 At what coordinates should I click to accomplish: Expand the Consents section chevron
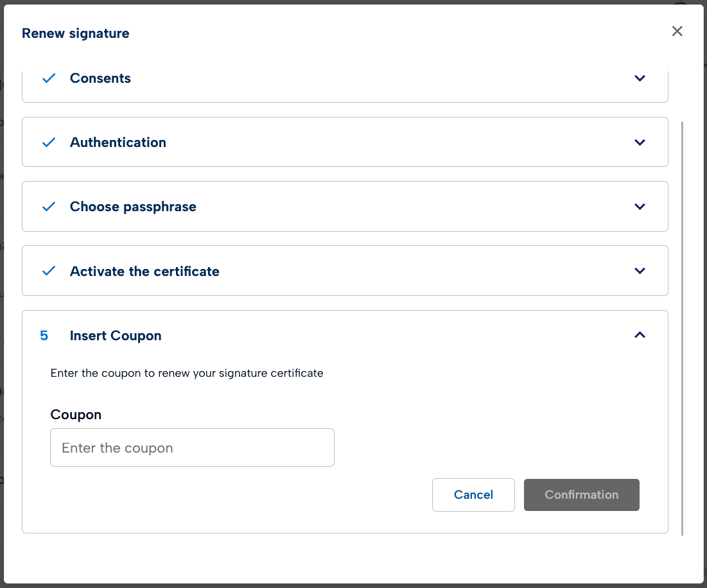click(640, 78)
